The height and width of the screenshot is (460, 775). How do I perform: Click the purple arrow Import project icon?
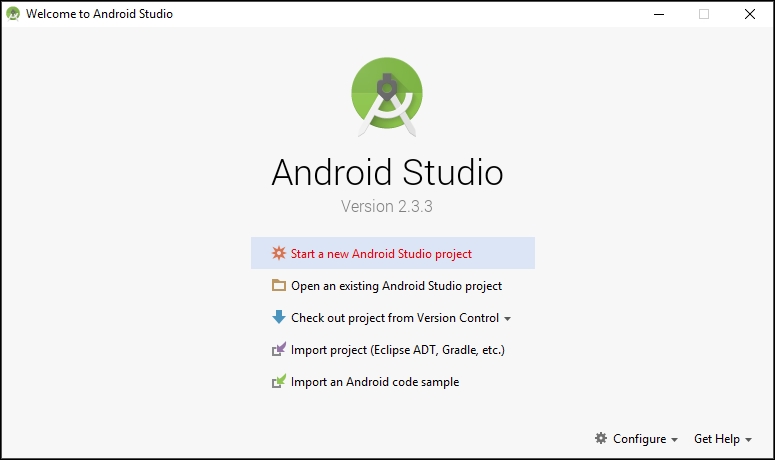[x=279, y=349]
